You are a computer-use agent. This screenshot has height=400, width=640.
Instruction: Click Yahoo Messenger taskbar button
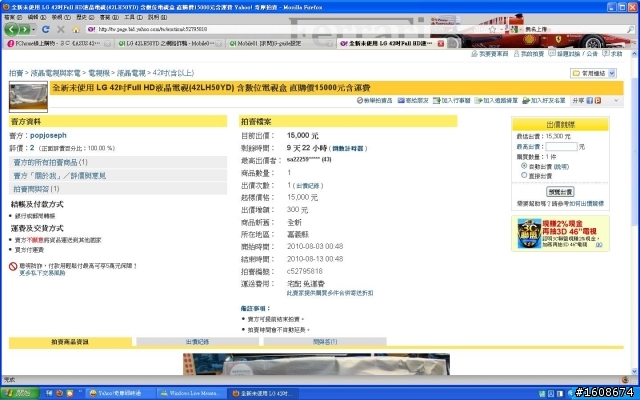[121, 393]
